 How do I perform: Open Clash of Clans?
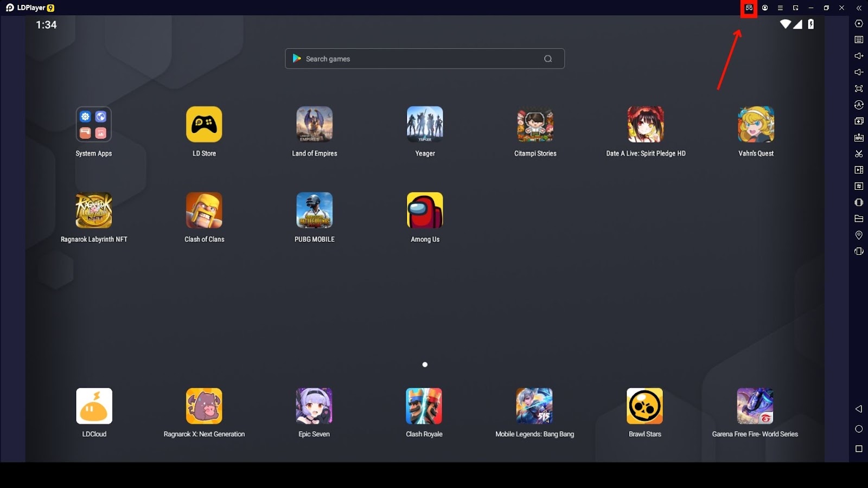click(204, 210)
